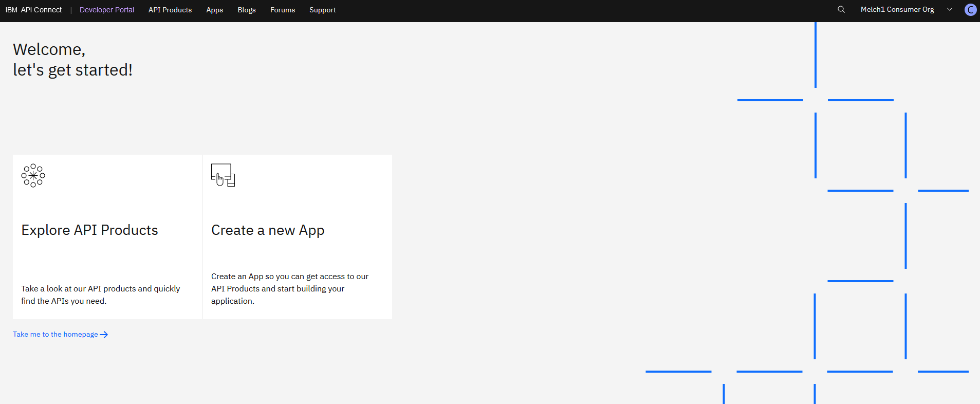Navigate to Blogs in the top bar
Screen dimensions: 980x404
click(246, 10)
